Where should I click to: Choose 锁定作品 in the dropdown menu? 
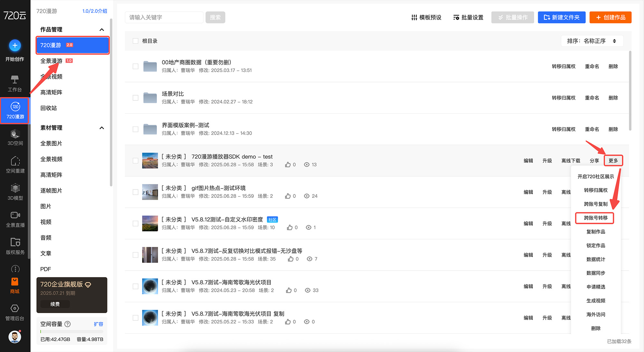(x=595, y=245)
